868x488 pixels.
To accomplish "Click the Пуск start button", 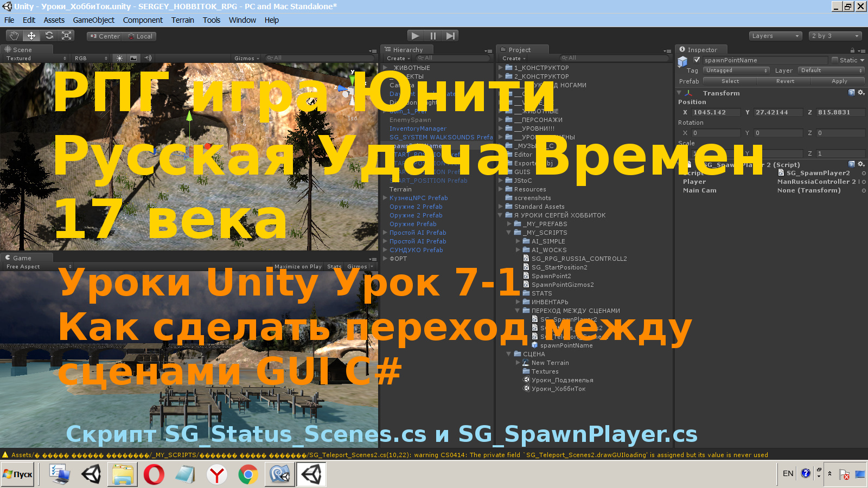I will [18, 474].
